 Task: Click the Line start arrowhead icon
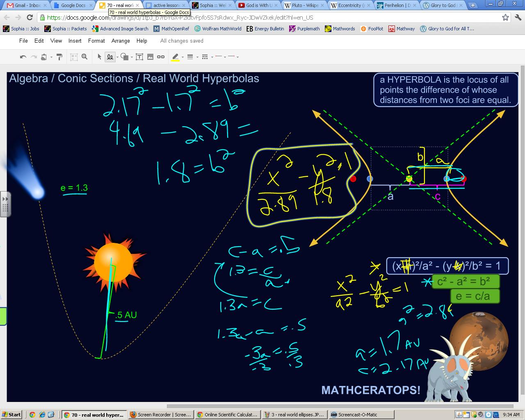pyautogui.click(x=219, y=57)
